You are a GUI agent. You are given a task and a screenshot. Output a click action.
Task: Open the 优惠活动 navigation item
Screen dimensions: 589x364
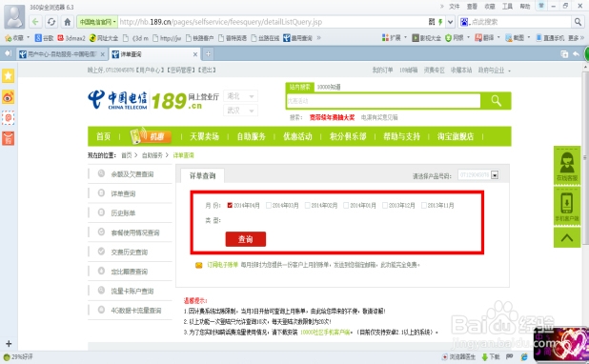297,136
